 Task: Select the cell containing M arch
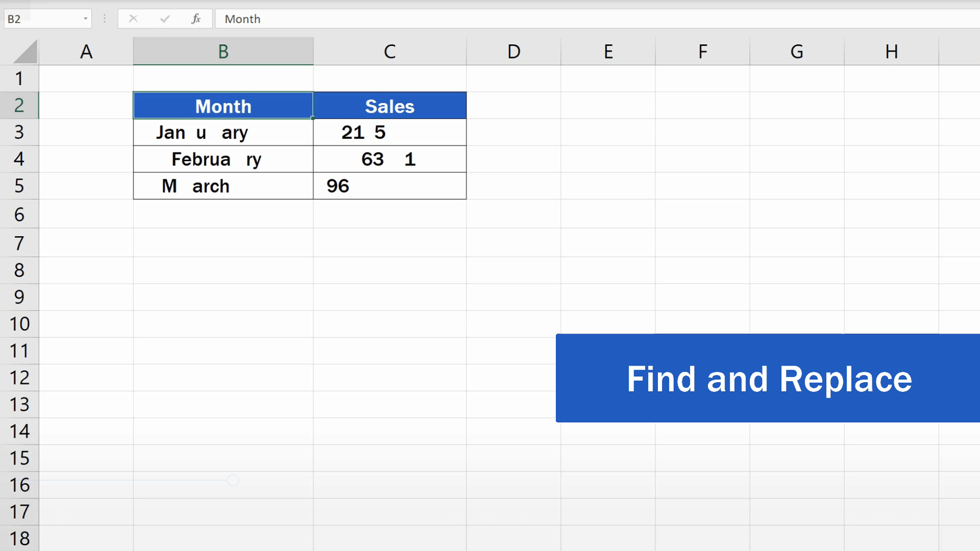point(222,185)
